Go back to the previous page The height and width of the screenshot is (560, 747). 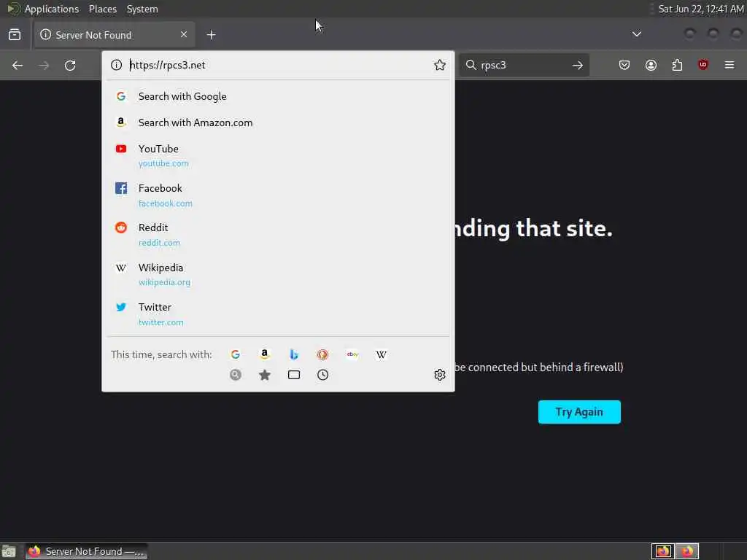point(18,65)
